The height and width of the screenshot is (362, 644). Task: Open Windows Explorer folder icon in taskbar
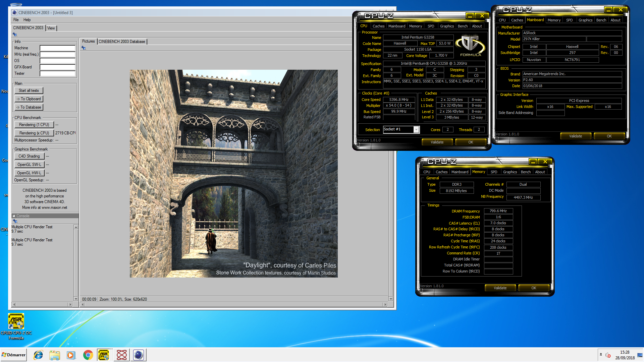pyautogui.click(x=54, y=355)
